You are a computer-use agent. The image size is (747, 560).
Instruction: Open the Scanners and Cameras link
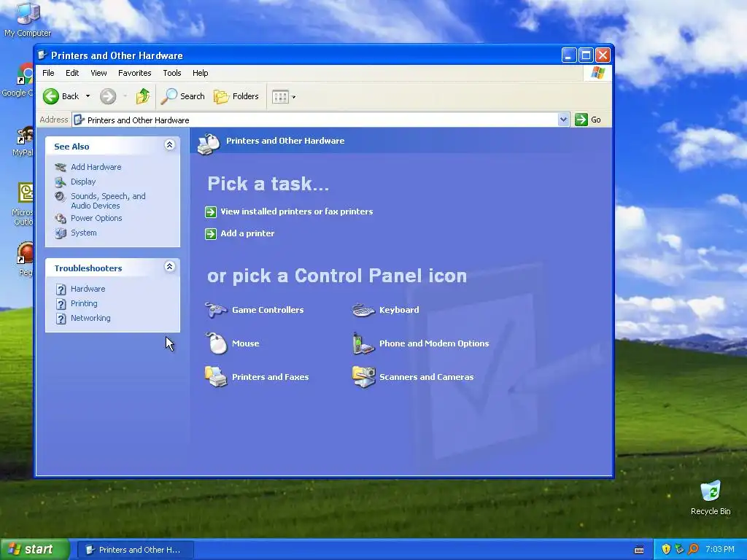[x=426, y=377]
